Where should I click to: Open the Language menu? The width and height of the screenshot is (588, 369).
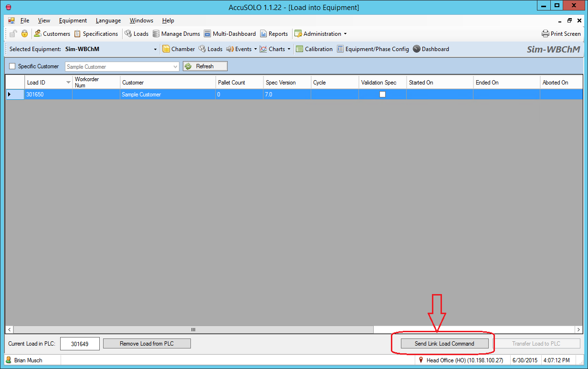pos(108,21)
